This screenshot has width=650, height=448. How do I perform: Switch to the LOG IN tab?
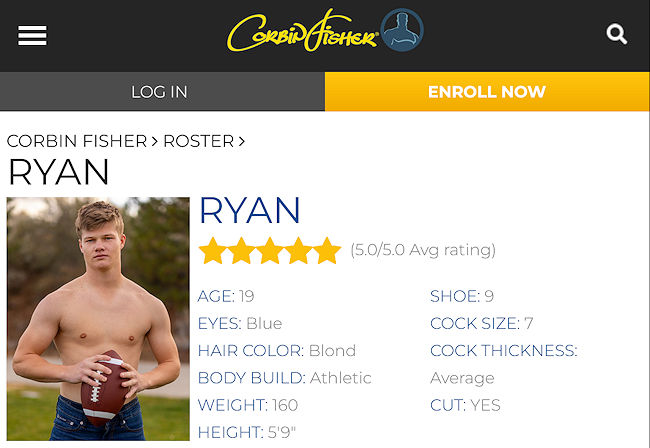pyautogui.click(x=160, y=92)
